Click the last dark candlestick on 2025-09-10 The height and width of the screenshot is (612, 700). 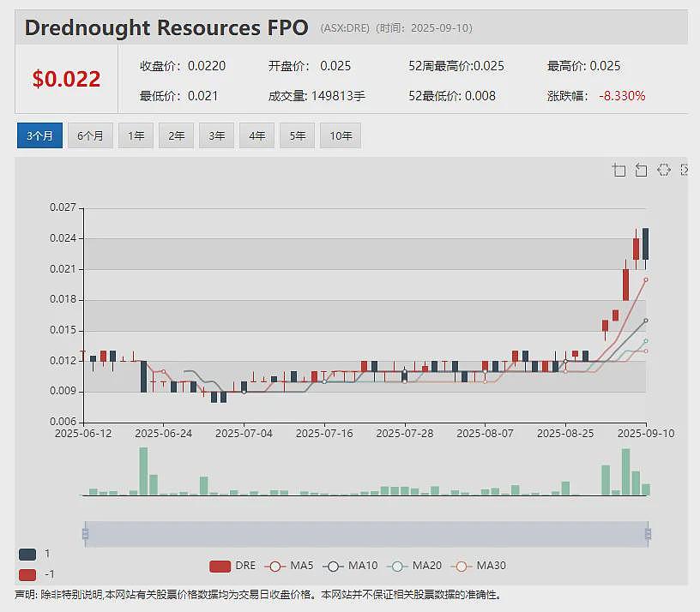coord(646,243)
